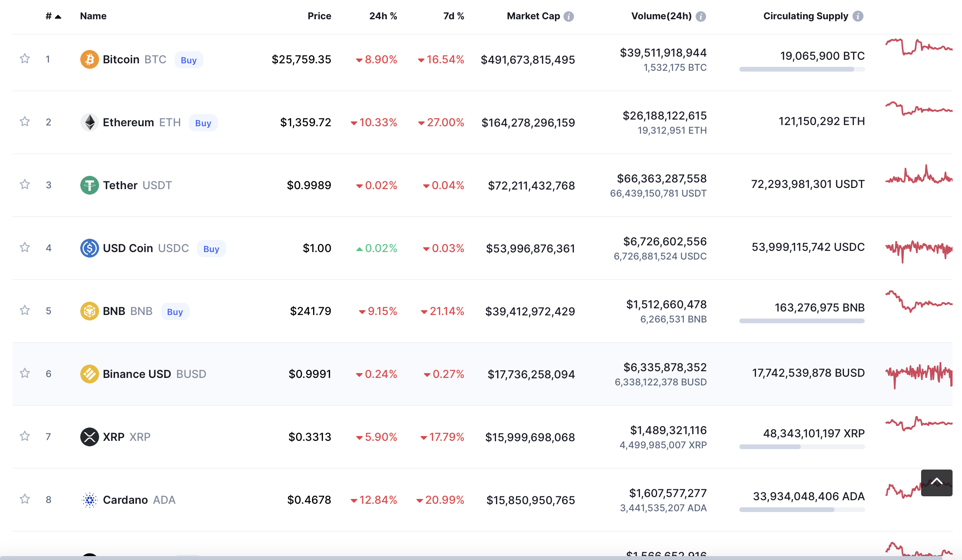Click the XRP black logo icon
The height and width of the screenshot is (560, 962).
(89, 437)
